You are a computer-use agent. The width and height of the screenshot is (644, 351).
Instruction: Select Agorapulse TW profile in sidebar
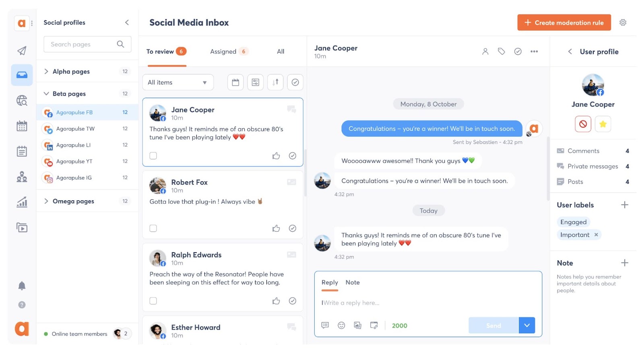click(x=75, y=129)
